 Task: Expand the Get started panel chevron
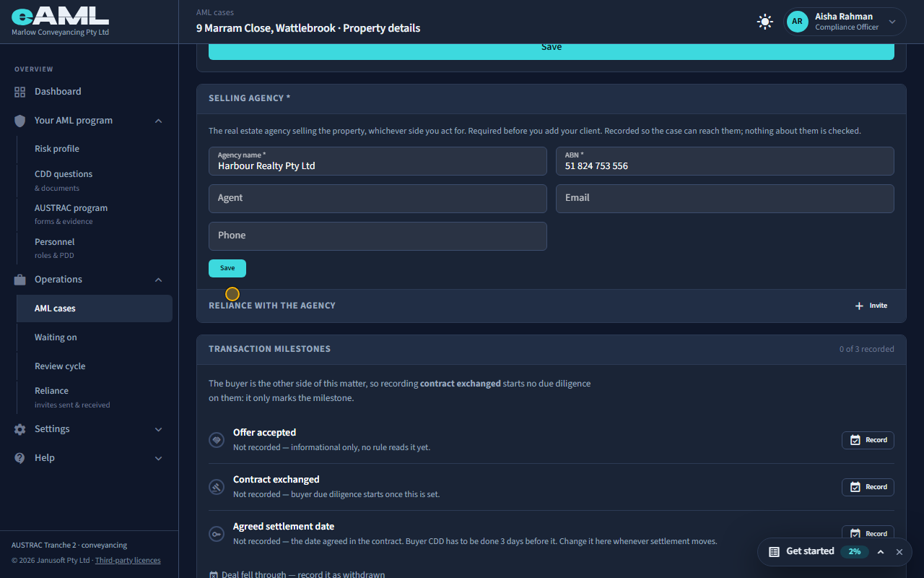(881, 551)
